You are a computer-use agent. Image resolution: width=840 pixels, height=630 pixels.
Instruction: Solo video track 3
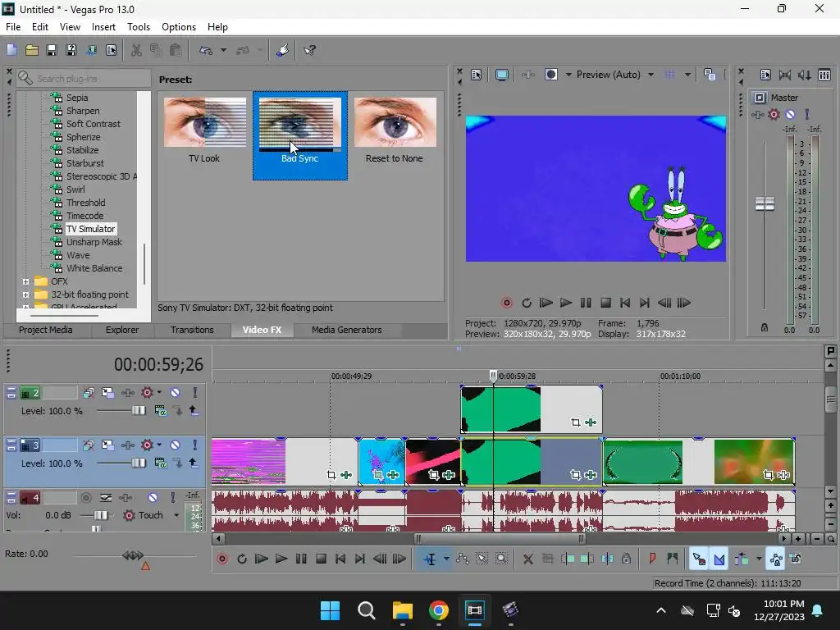(195, 445)
